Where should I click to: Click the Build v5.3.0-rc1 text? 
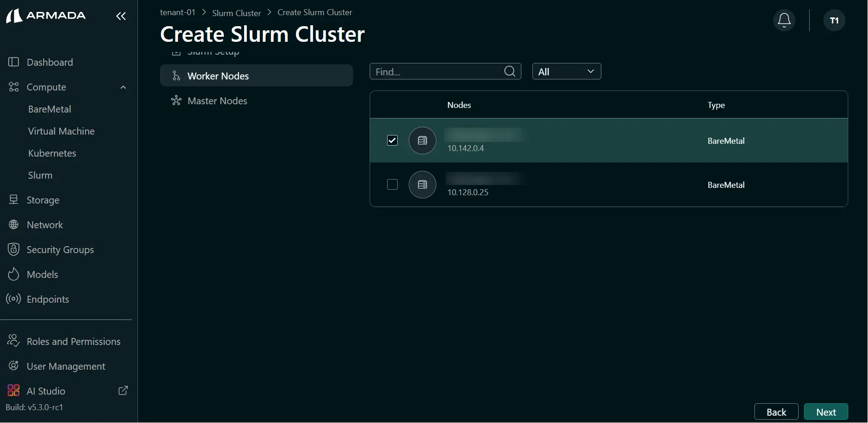[34, 407]
